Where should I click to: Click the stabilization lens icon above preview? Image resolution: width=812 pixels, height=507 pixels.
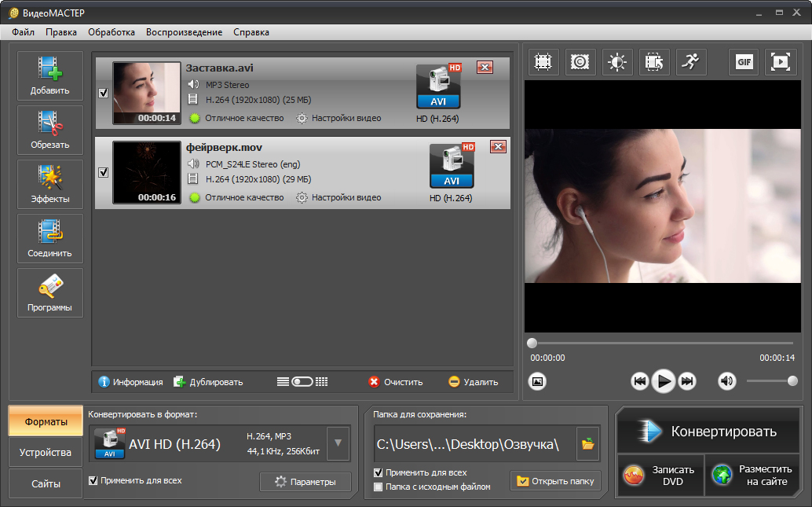pos(580,62)
